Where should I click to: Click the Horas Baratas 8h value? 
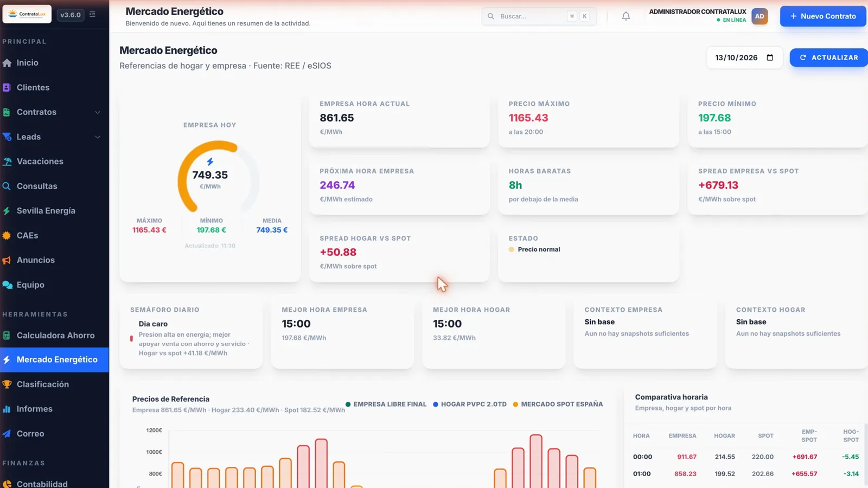coord(515,185)
